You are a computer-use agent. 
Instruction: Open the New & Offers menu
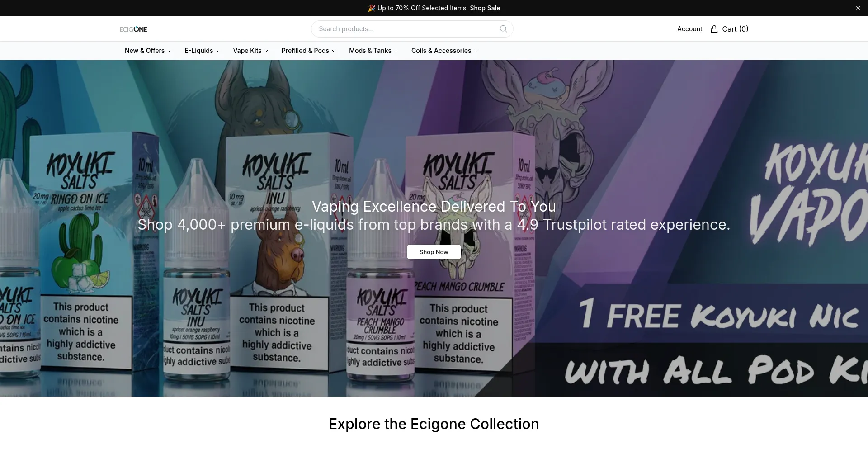tap(148, 51)
